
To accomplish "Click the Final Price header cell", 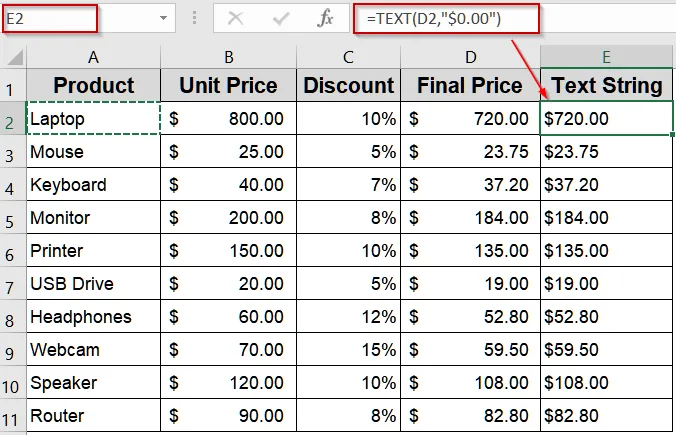I will tap(470, 85).
